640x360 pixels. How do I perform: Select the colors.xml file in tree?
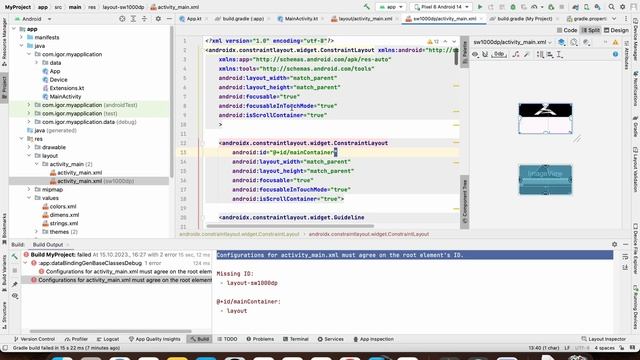[59, 206]
